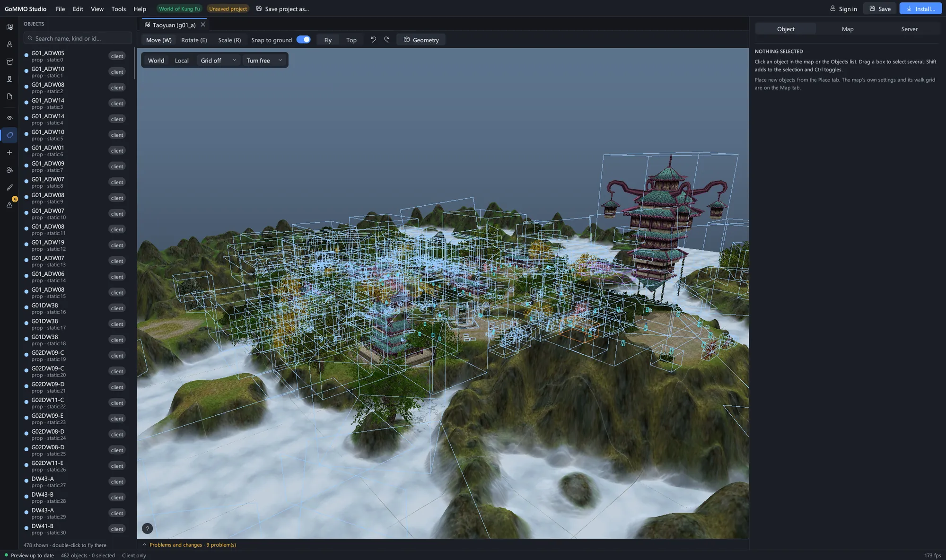The image size is (946, 560).
Task: Open the File menu
Action: click(61, 9)
